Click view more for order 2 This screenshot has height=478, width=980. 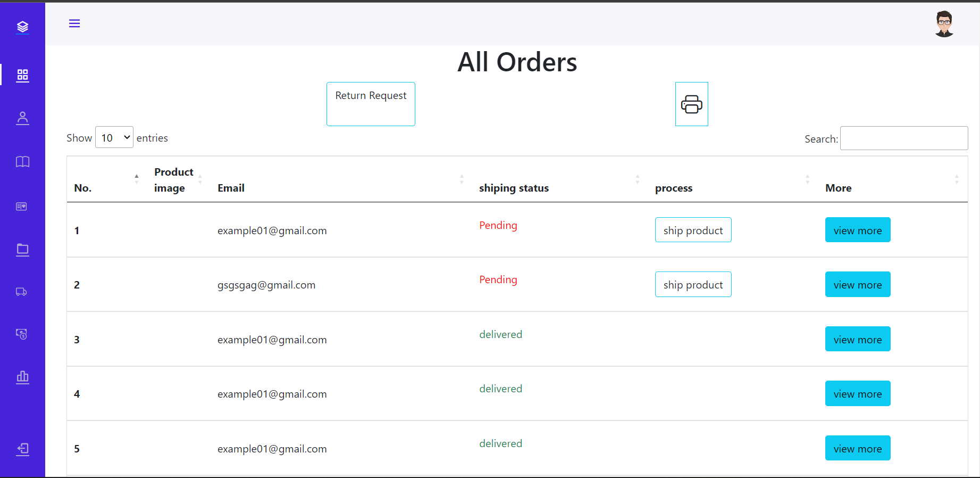point(858,284)
